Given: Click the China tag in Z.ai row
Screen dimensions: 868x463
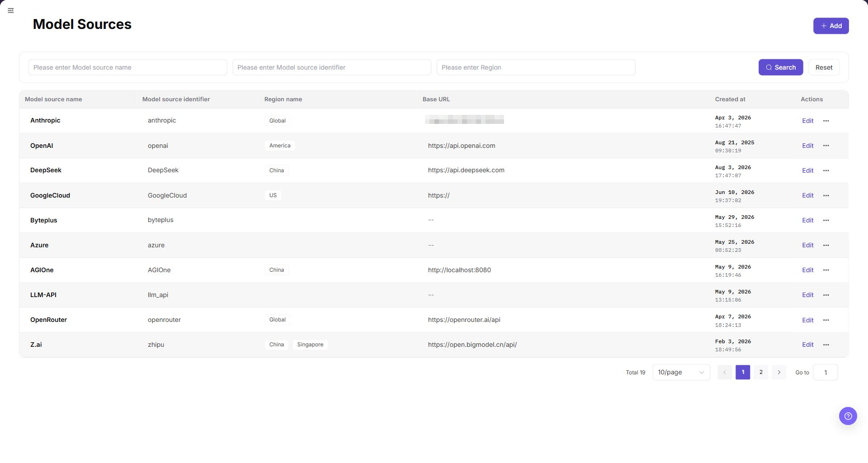Looking at the screenshot, I should (277, 345).
